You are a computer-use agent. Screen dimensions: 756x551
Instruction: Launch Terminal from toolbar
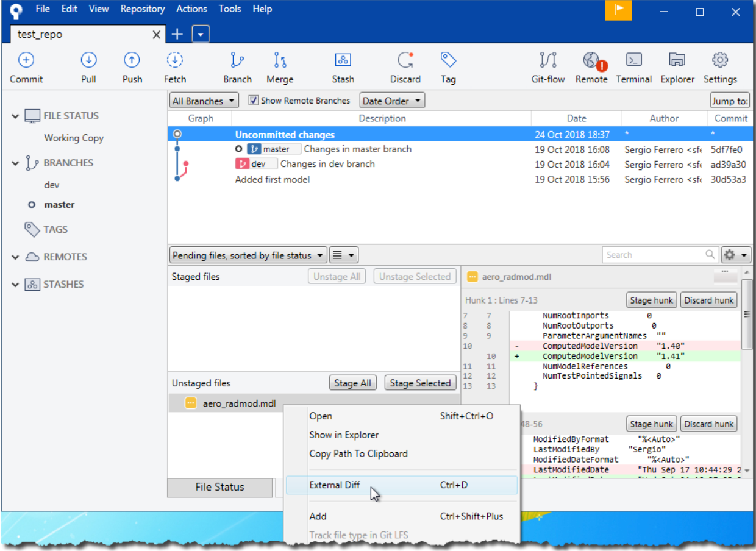tap(634, 60)
